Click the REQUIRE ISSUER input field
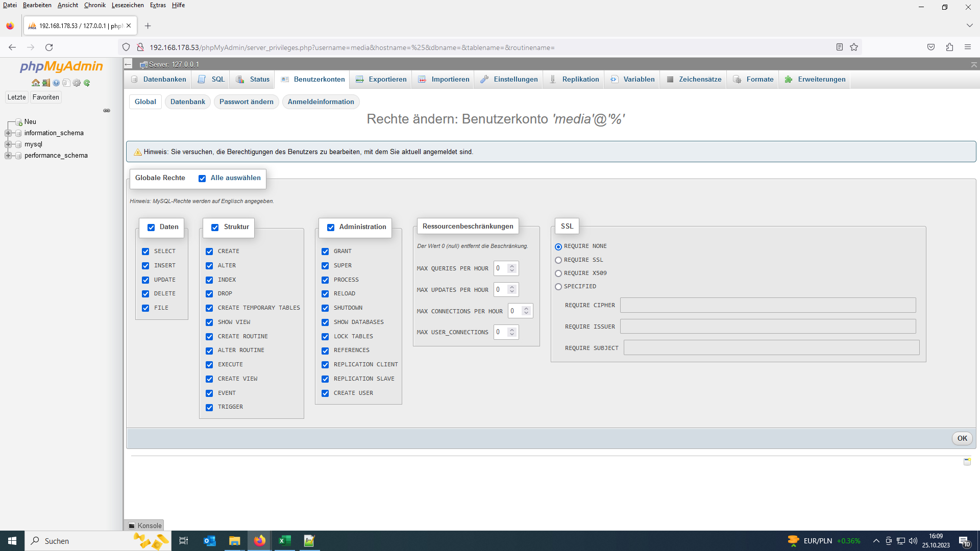 point(768,327)
